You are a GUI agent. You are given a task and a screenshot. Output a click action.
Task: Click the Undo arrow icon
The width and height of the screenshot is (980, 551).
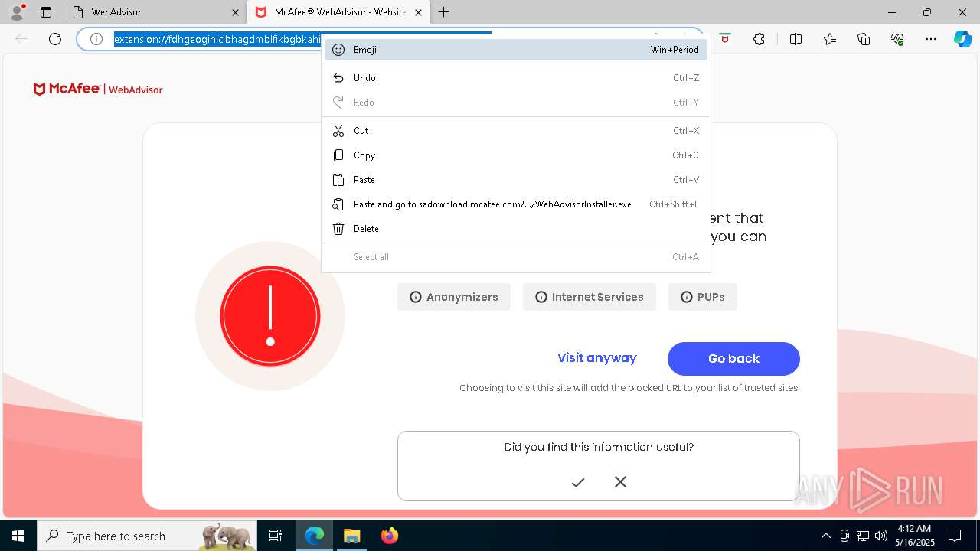338,78
